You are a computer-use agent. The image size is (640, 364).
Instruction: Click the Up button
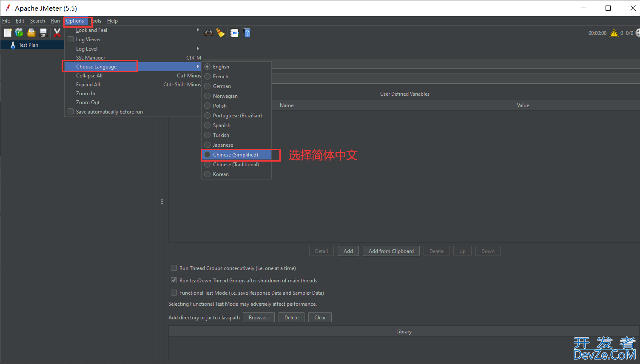(x=462, y=251)
